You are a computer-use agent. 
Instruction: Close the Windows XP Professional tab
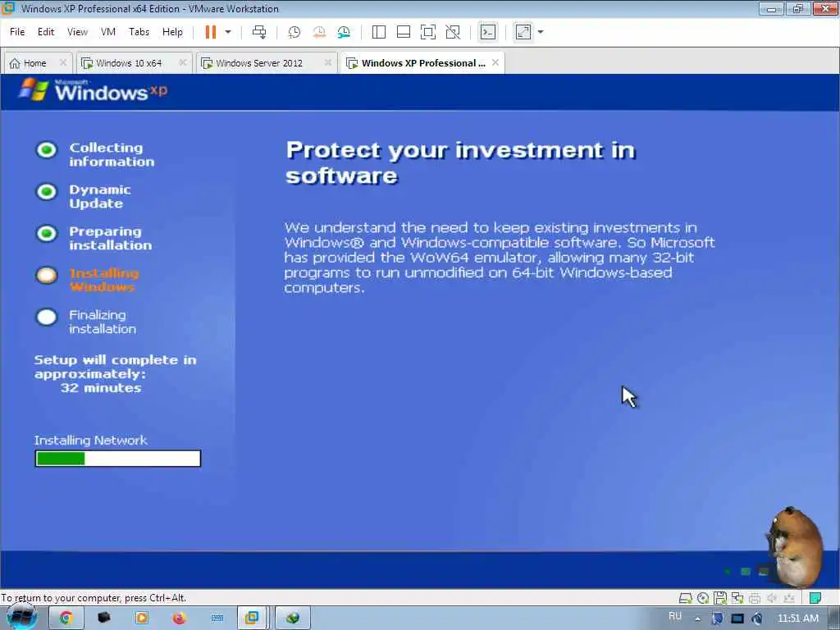pyautogui.click(x=495, y=62)
